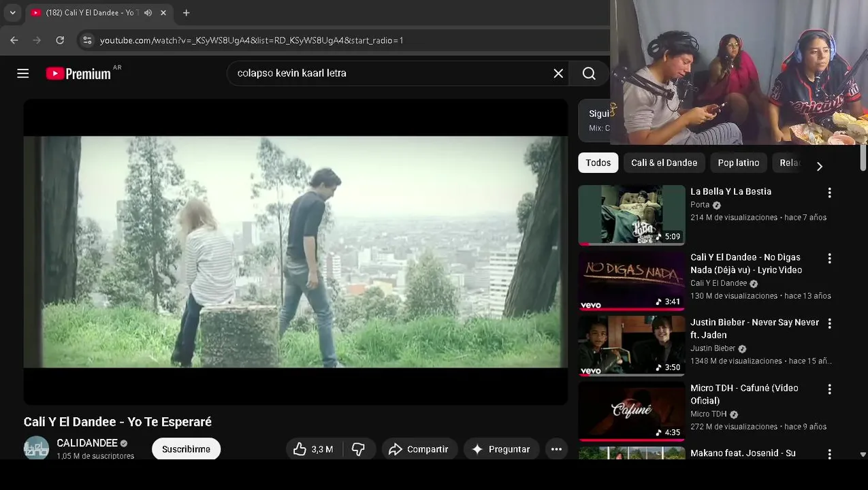Open Micro TDH Cafuné video title
The width and height of the screenshot is (868, 490).
[x=744, y=394]
